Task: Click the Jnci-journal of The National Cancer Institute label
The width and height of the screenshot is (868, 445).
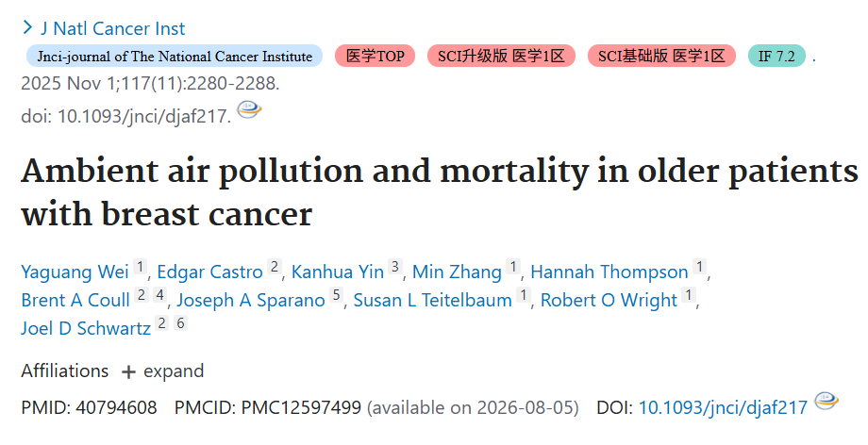Action: [175, 56]
